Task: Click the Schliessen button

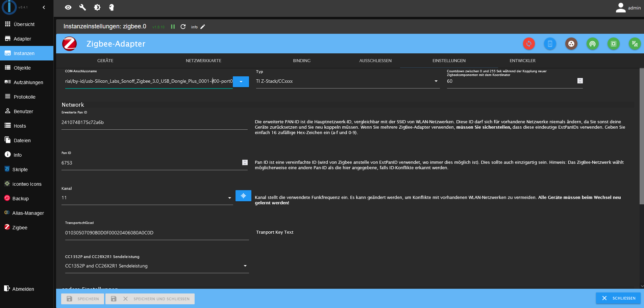Action: tap(618, 298)
